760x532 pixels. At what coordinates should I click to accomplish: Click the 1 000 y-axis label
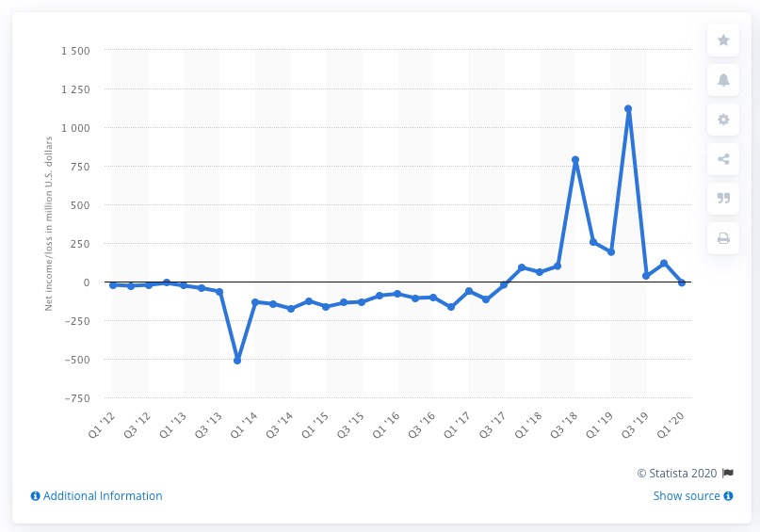(x=75, y=128)
